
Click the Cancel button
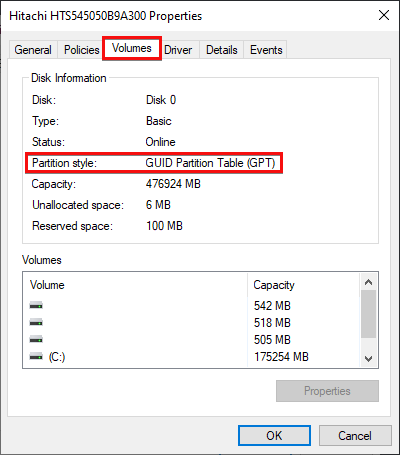[355, 435]
